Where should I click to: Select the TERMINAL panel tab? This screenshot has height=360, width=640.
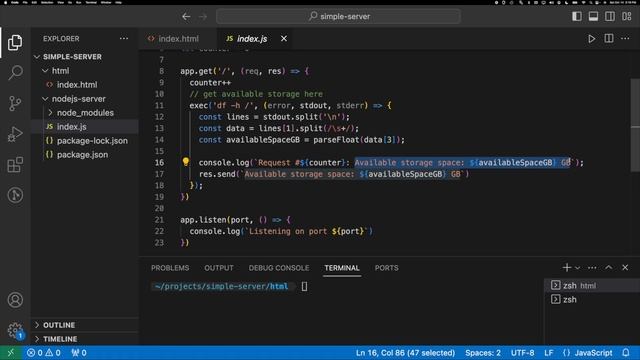(342, 268)
